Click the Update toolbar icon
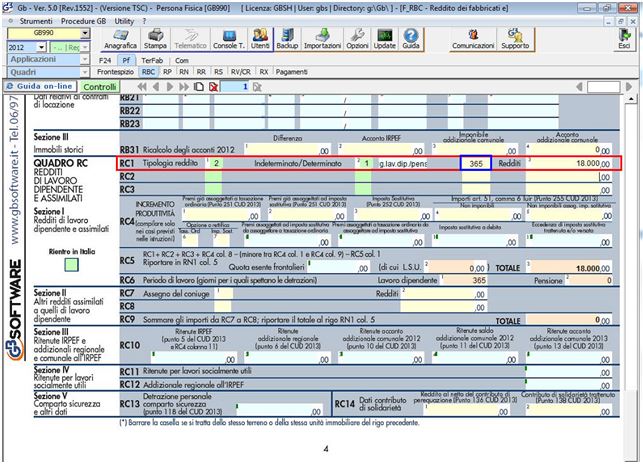This screenshot has width=643, height=466. click(x=384, y=39)
